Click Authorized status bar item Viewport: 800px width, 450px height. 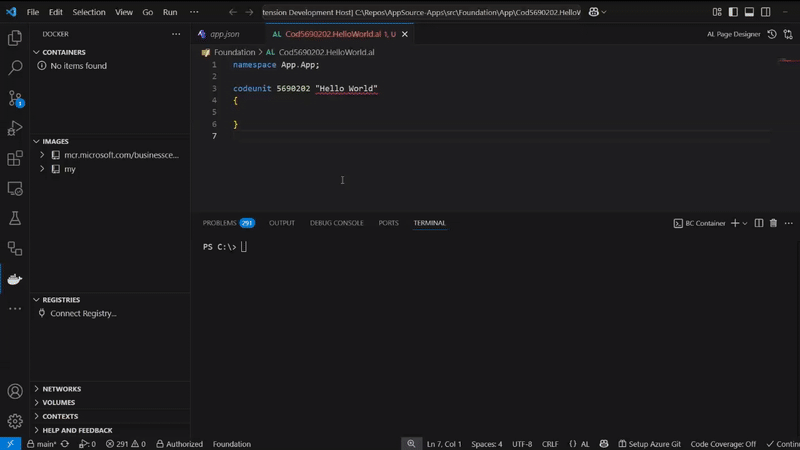[179, 444]
